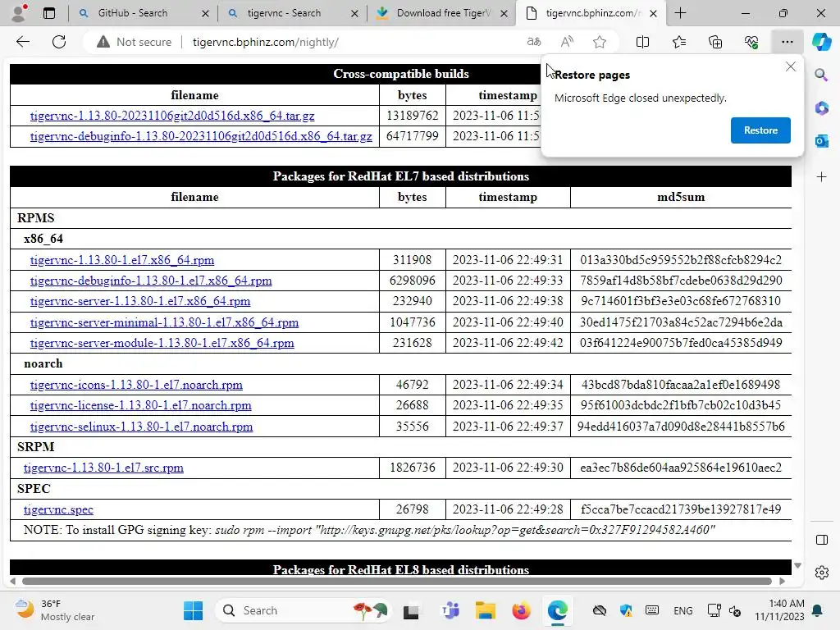This screenshot has width=840, height=630.
Task: Open tigervnc-license noarch rpm link
Action: tap(140, 405)
